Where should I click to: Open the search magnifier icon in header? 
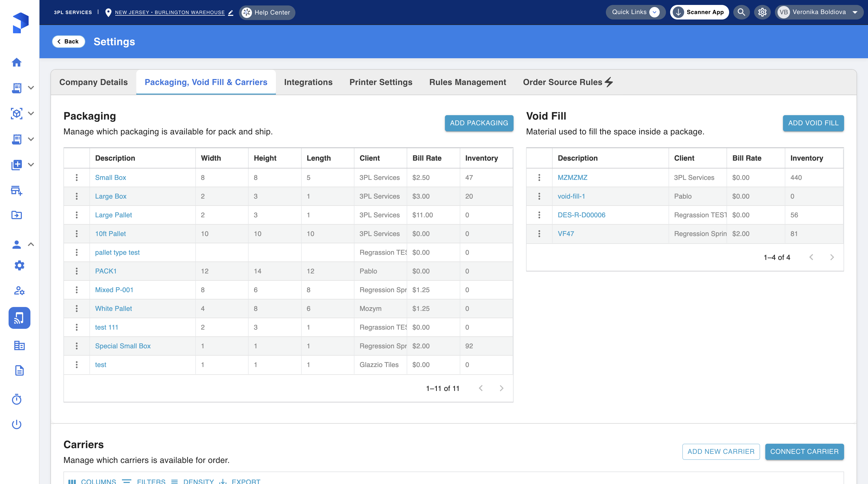click(741, 12)
